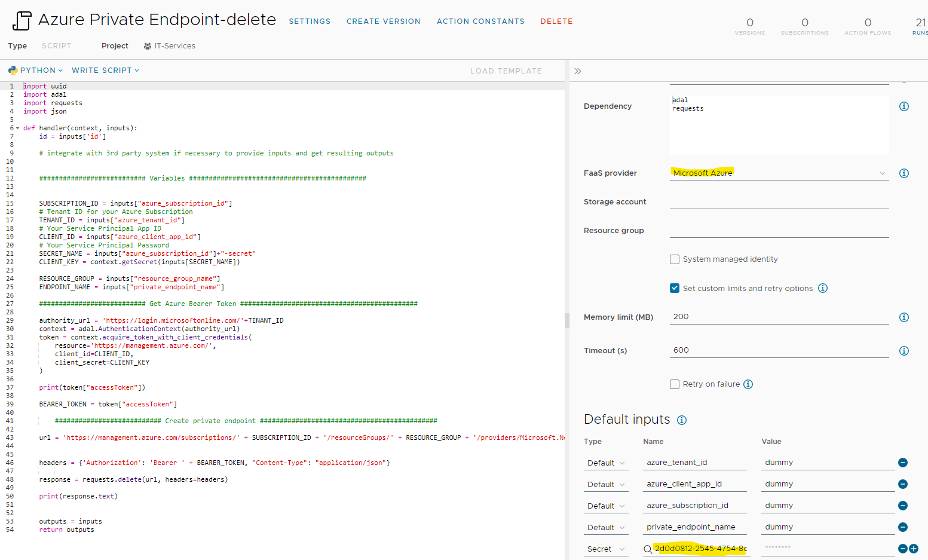
Task: Click into the Dependency text area
Action: point(779,125)
